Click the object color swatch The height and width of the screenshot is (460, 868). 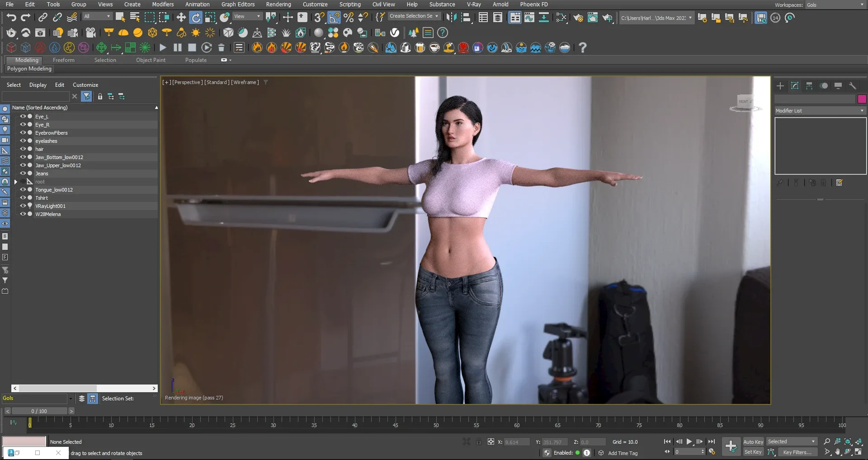(863, 99)
